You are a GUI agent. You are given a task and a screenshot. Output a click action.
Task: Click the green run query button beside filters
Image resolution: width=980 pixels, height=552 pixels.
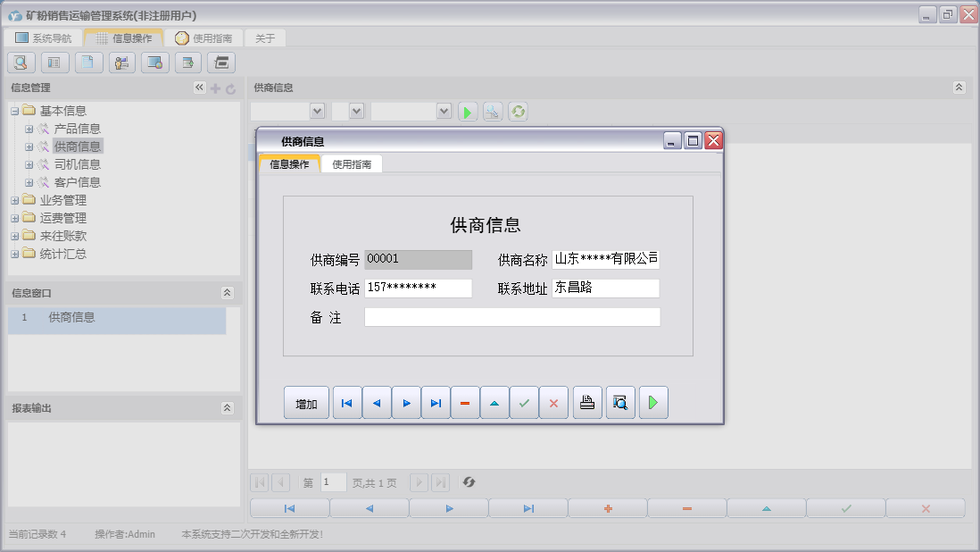coord(468,112)
